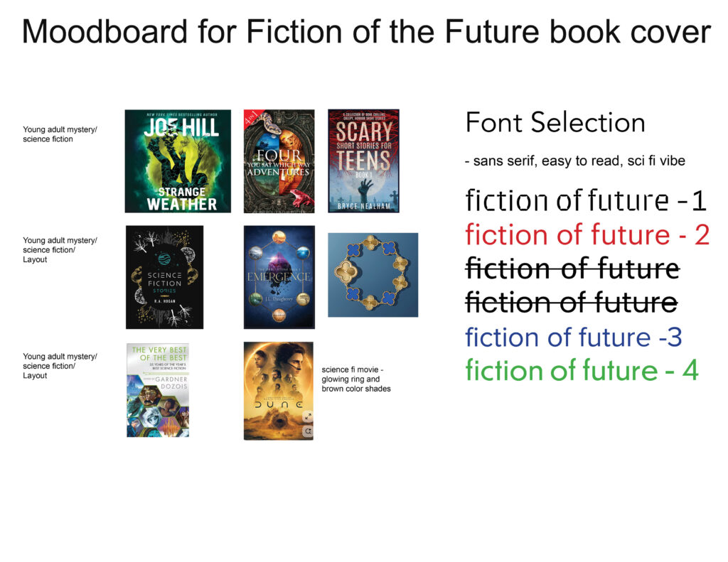Click the second crossed-out font sample

coord(572,303)
